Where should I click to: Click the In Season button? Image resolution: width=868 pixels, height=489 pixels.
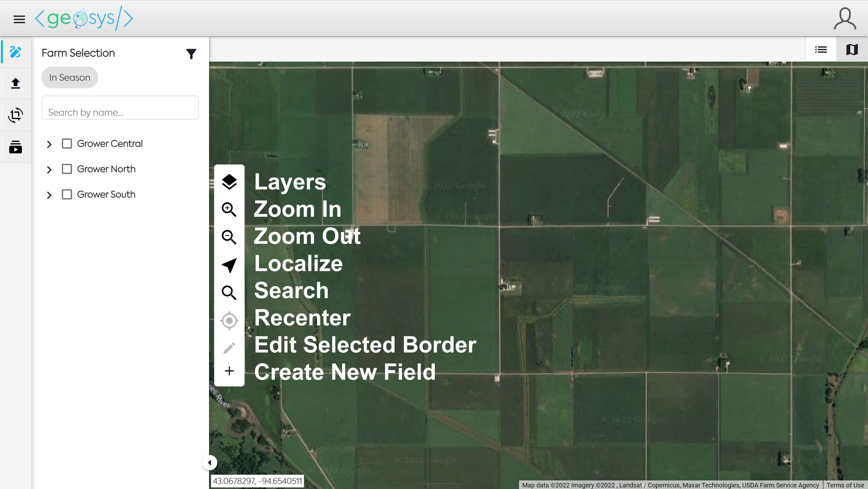(69, 77)
